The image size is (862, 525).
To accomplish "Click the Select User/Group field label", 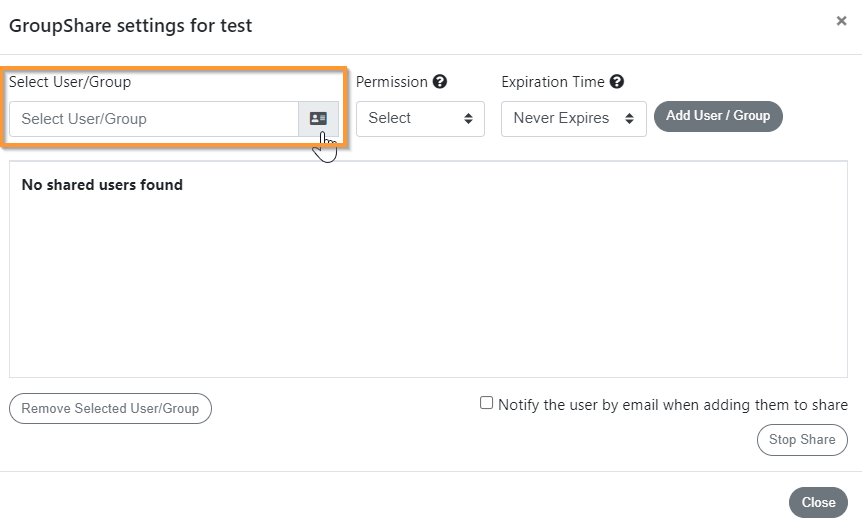I will coord(70,82).
